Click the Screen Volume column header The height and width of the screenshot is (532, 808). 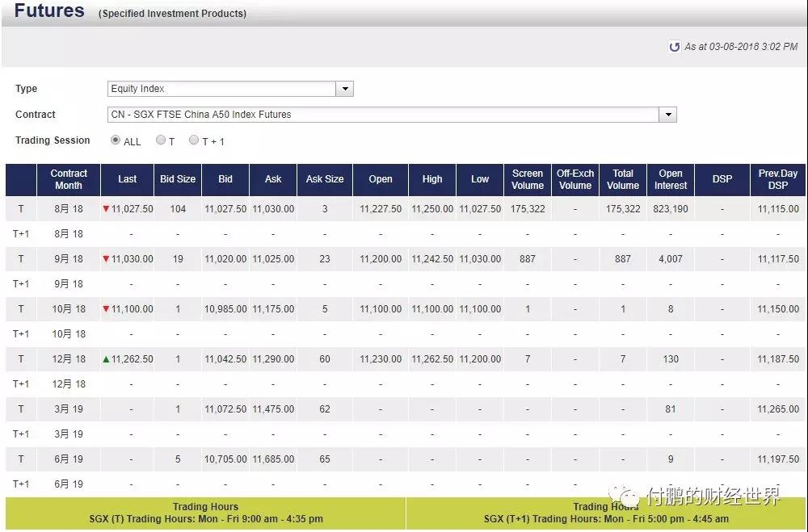point(528,179)
